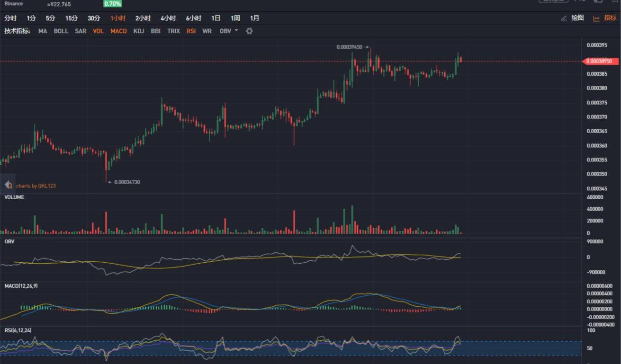Click the indicators chart icon

click(x=596, y=18)
